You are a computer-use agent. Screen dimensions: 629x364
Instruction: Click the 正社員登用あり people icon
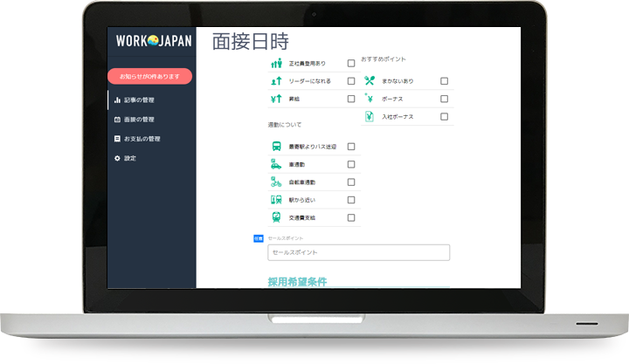[x=276, y=64]
